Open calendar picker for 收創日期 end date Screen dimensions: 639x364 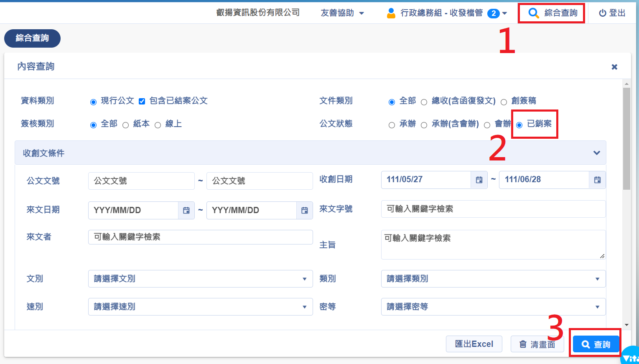[x=597, y=180]
